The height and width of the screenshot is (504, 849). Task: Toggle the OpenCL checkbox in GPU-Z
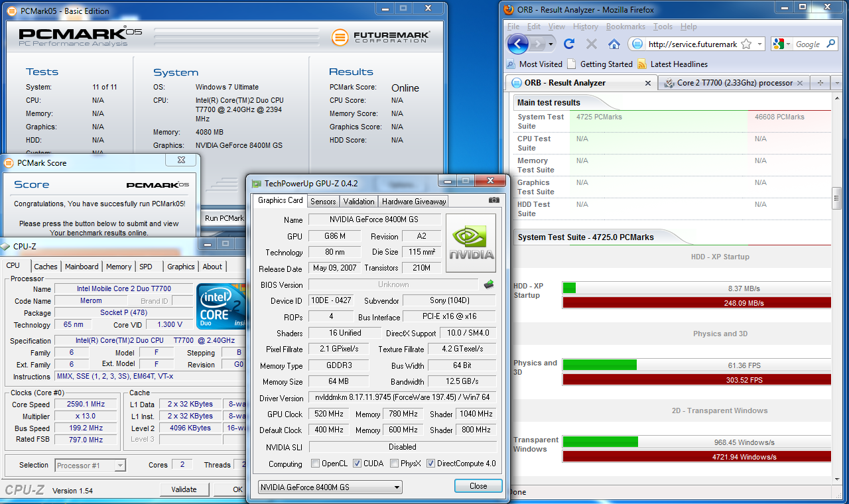pyautogui.click(x=315, y=464)
